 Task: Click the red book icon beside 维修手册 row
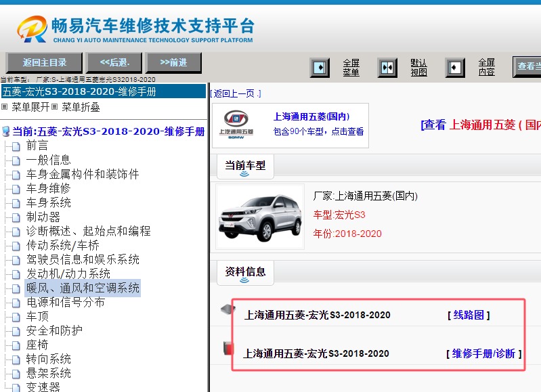[228, 348]
